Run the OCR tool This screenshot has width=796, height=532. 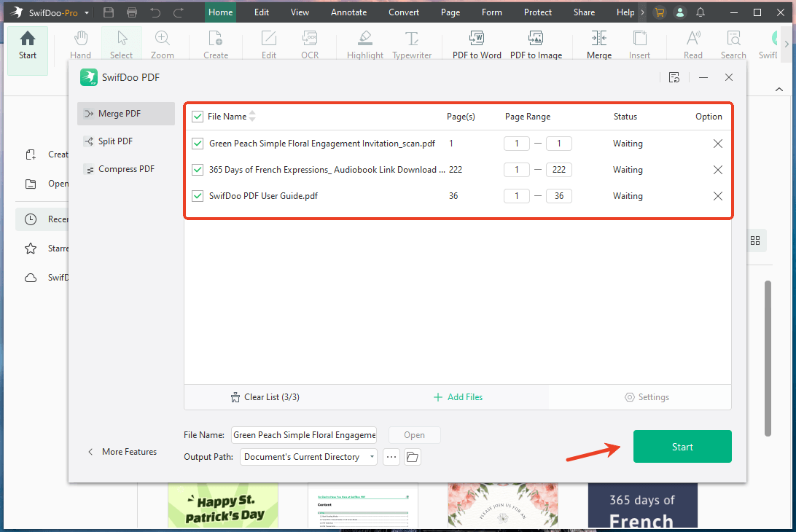click(x=310, y=45)
